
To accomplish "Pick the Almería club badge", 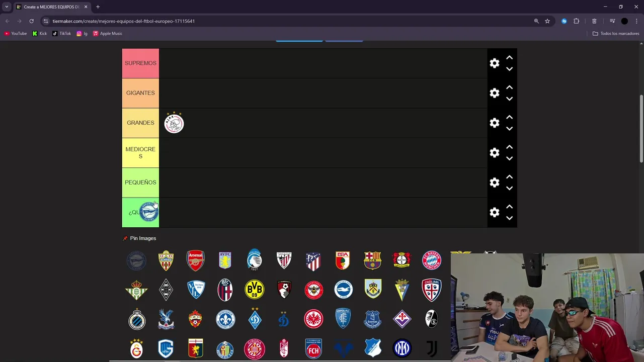I will click(x=166, y=260).
